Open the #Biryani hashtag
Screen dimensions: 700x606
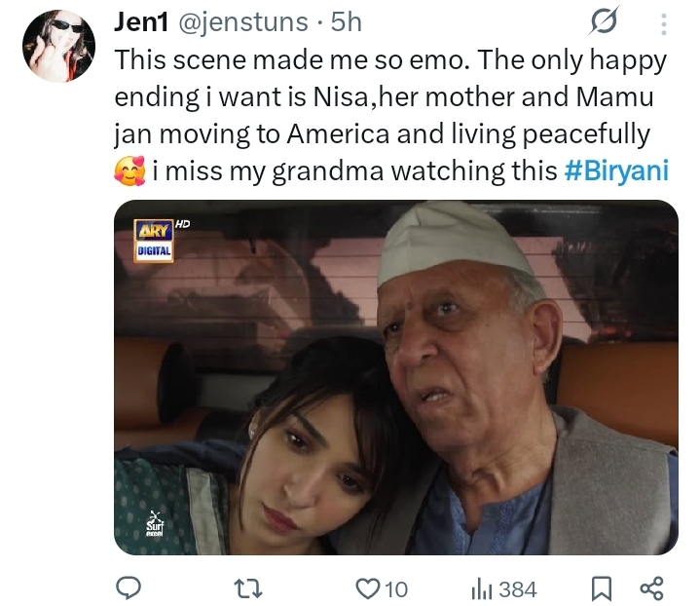coord(616,171)
